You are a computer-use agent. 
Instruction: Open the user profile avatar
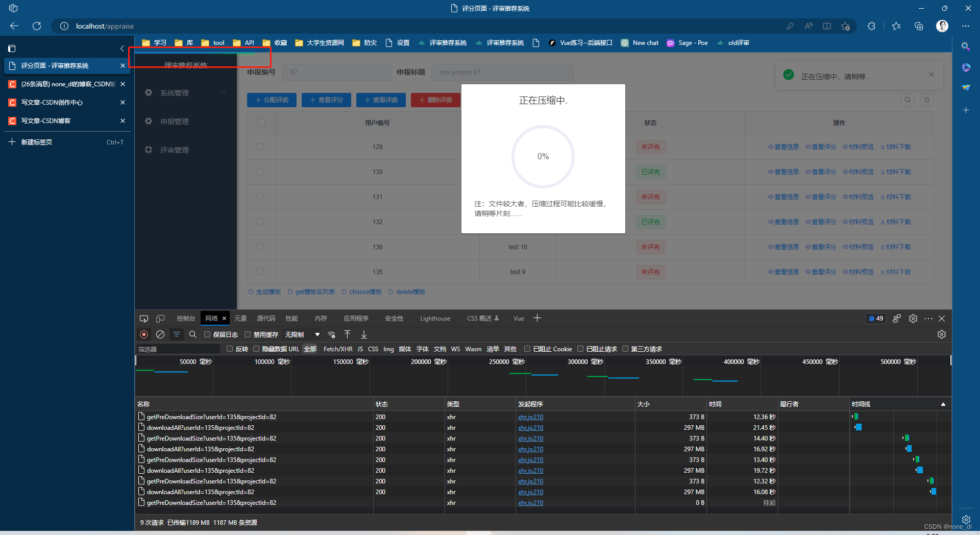coord(942,26)
